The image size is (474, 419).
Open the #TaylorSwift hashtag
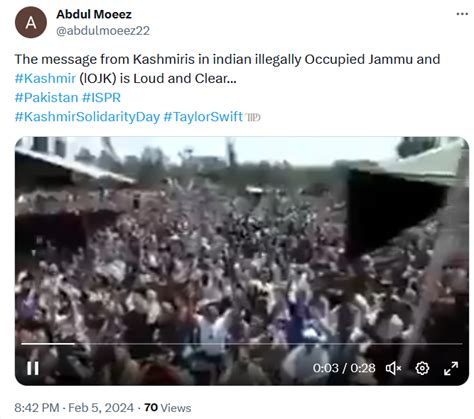tap(203, 117)
